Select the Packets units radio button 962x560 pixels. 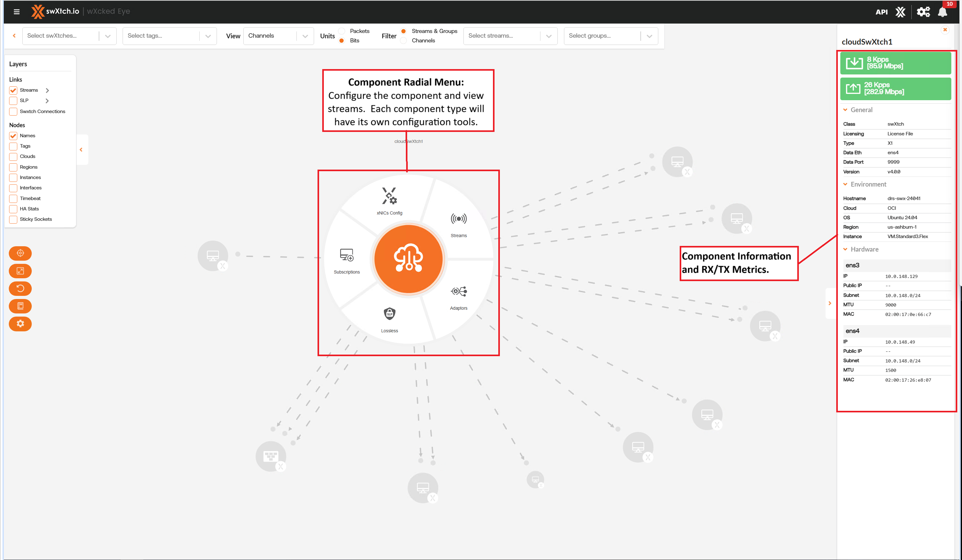(x=342, y=31)
